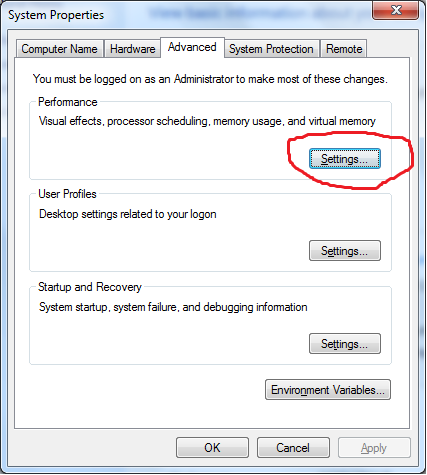This screenshot has height=475, width=427.
Task: Select the Advanced tab
Action: coord(192,47)
